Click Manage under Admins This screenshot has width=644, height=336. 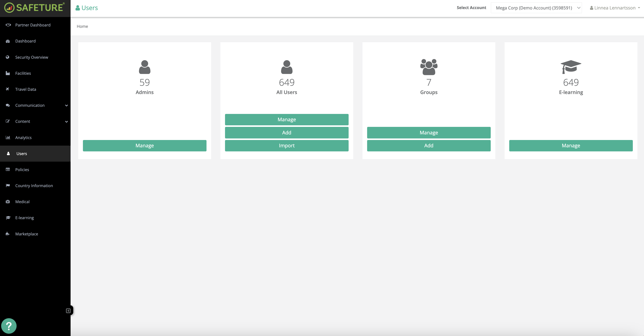[144, 145]
